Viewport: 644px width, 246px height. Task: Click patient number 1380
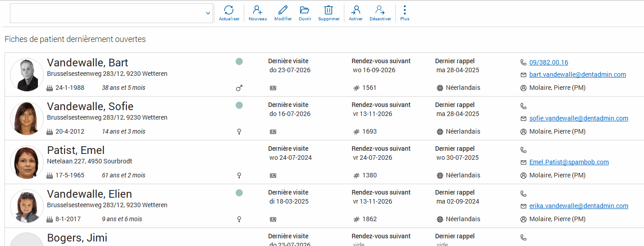click(370, 176)
